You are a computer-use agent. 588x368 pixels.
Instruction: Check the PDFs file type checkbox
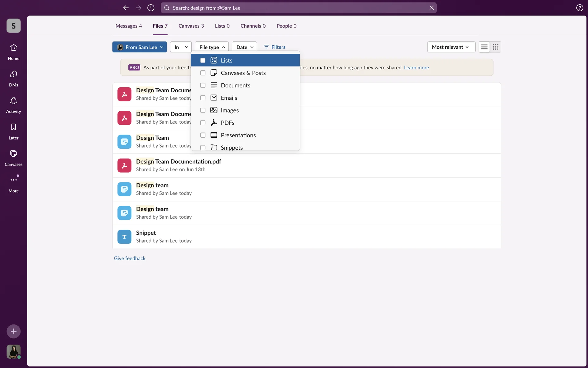pyautogui.click(x=203, y=123)
